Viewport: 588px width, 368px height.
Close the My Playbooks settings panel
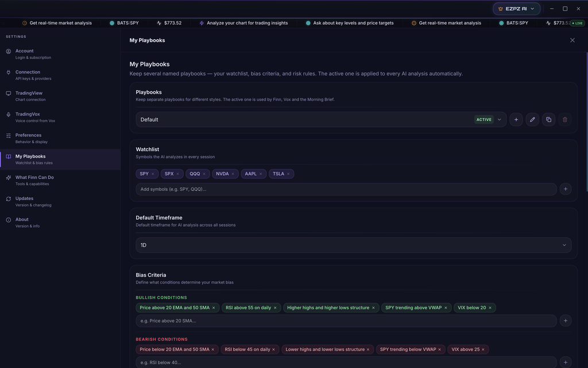click(572, 40)
